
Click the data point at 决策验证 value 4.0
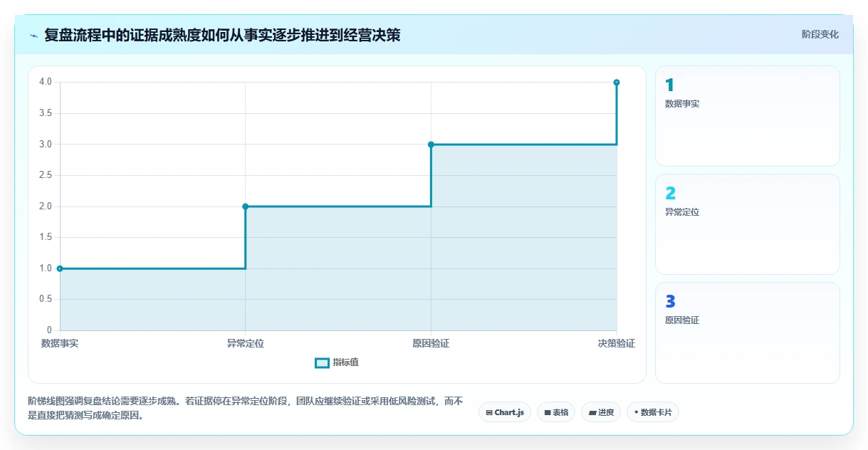[x=617, y=83]
